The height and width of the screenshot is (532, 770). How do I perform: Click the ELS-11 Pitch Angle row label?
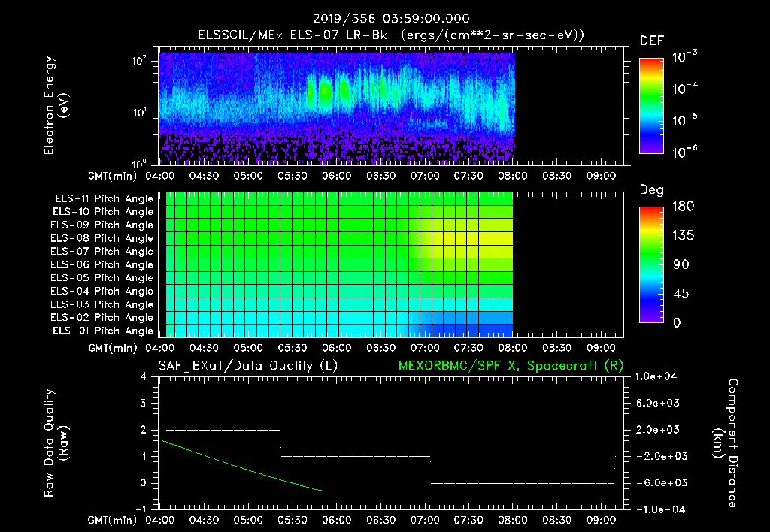pyautogui.click(x=104, y=199)
